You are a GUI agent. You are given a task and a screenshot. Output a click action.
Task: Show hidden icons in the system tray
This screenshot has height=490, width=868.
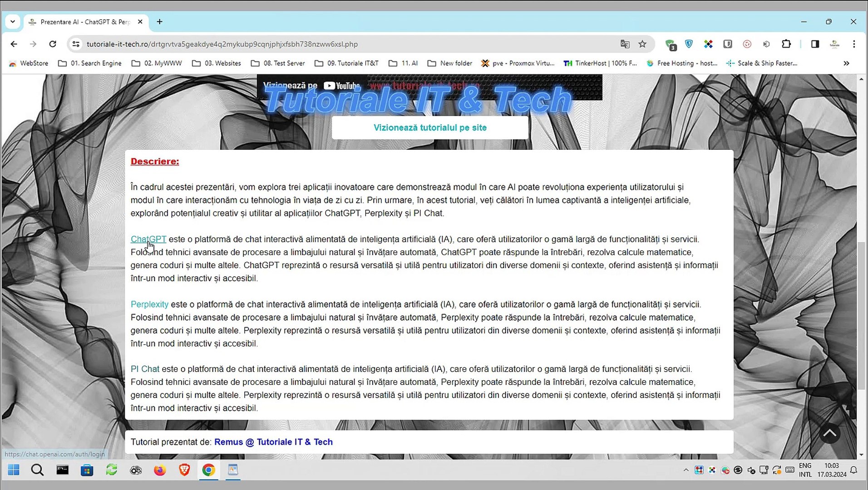(x=685, y=470)
